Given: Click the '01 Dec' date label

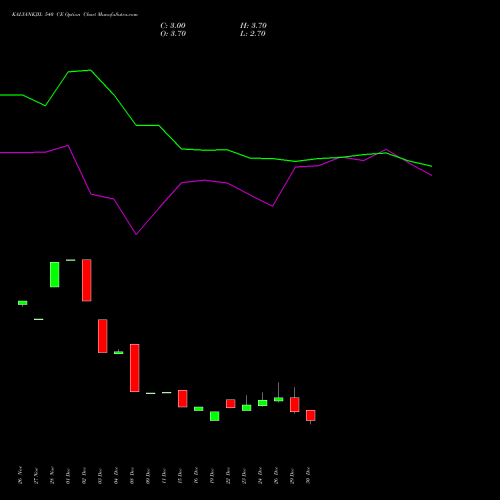Looking at the screenshot, I should click(x=68, y=476).
